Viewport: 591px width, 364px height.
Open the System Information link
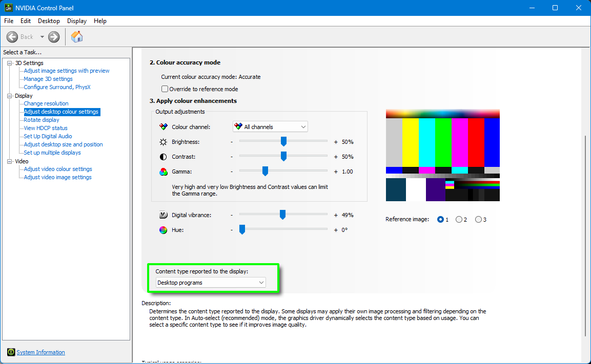(40, 352)
